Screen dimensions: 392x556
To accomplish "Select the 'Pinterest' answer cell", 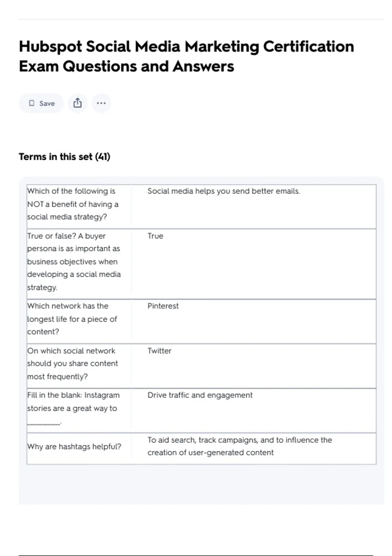I will point(163,306).
